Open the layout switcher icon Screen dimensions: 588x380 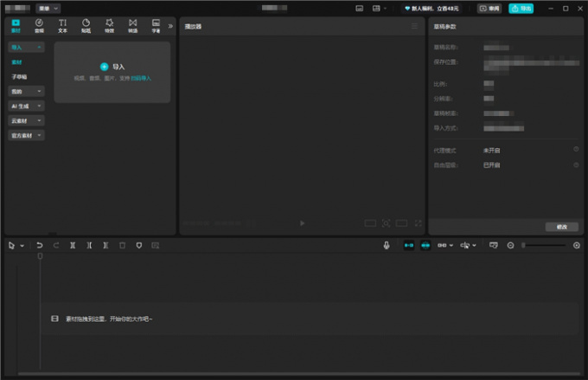point(376,9)
